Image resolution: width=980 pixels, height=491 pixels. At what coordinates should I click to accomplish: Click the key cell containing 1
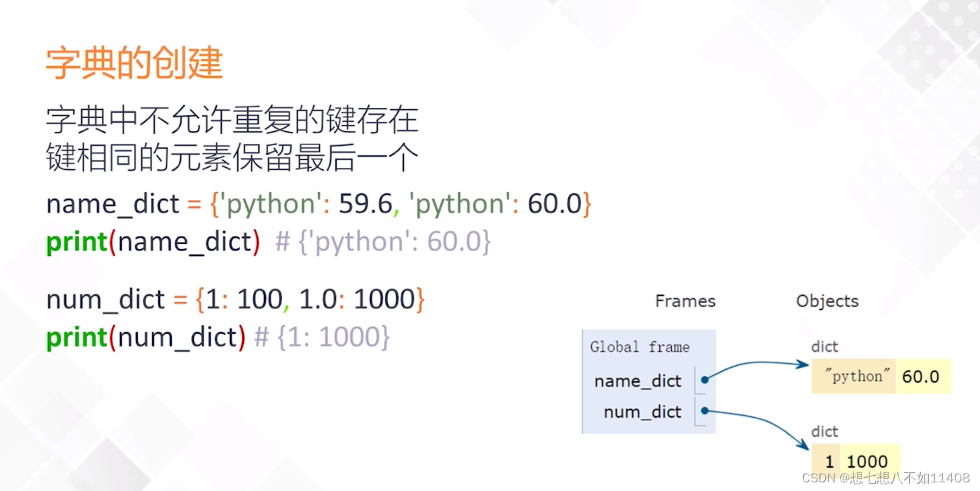coord(826,461)
